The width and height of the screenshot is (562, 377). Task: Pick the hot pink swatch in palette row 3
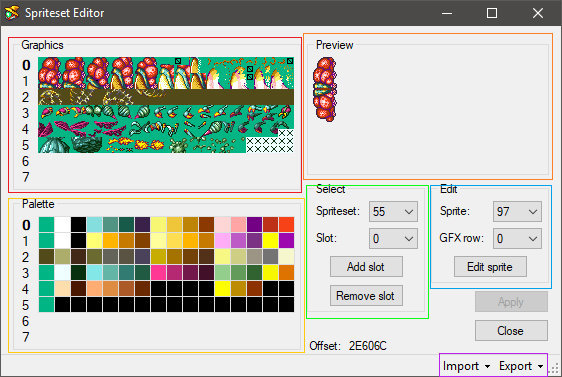(x=158, y=273)
